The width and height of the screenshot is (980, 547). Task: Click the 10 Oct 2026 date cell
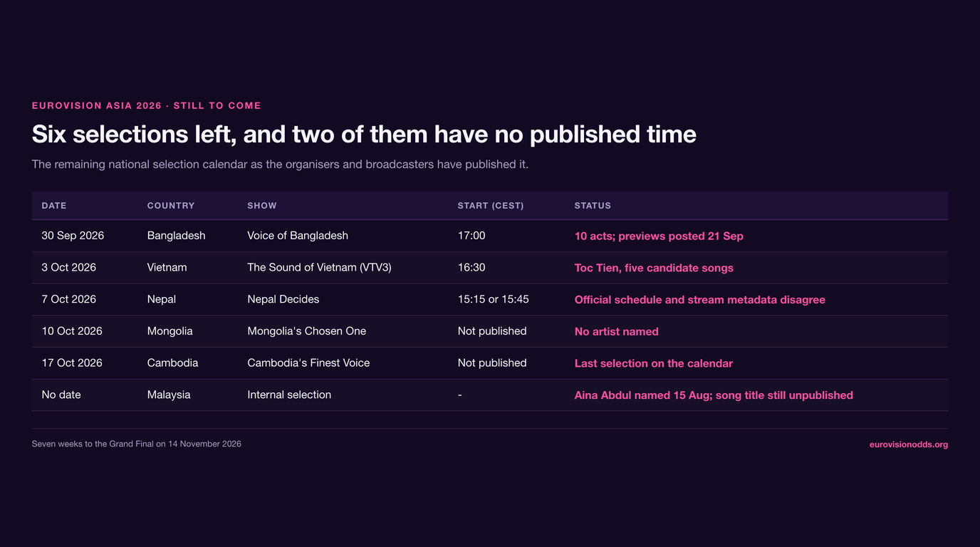point(71,331)
